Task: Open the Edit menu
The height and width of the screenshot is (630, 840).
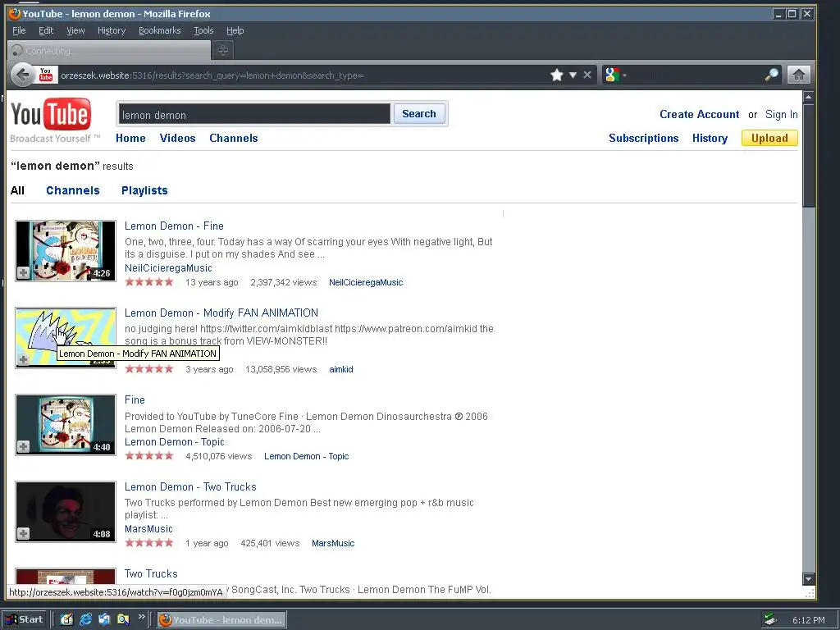Action: (x=46, y=30)
